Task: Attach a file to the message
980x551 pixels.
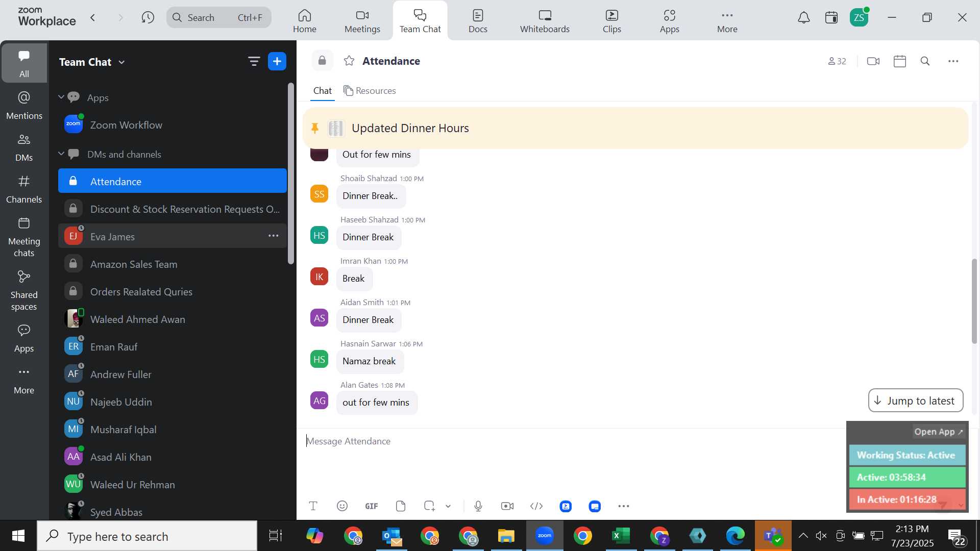Action: point(401,506)
